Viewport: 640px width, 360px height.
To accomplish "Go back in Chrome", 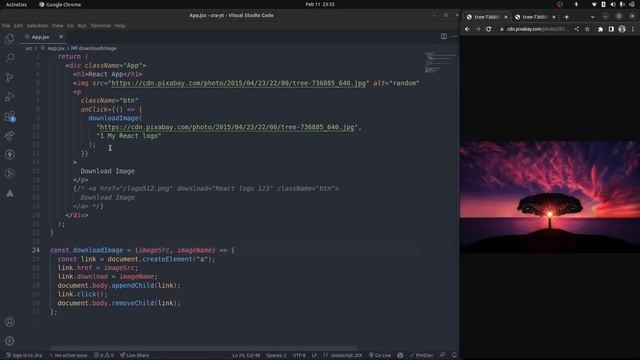I will [x=467, y=29].
